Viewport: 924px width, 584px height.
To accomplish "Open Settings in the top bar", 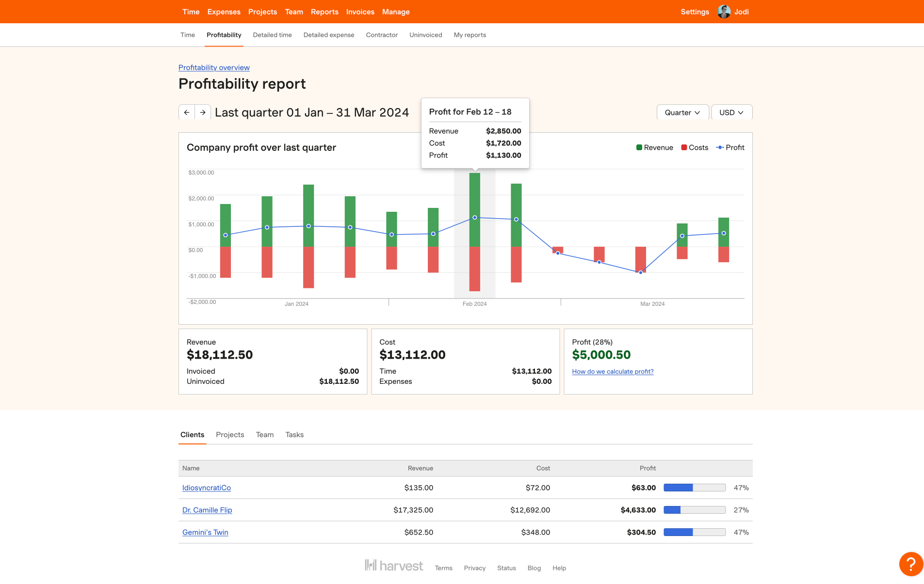I will [695, 12].
